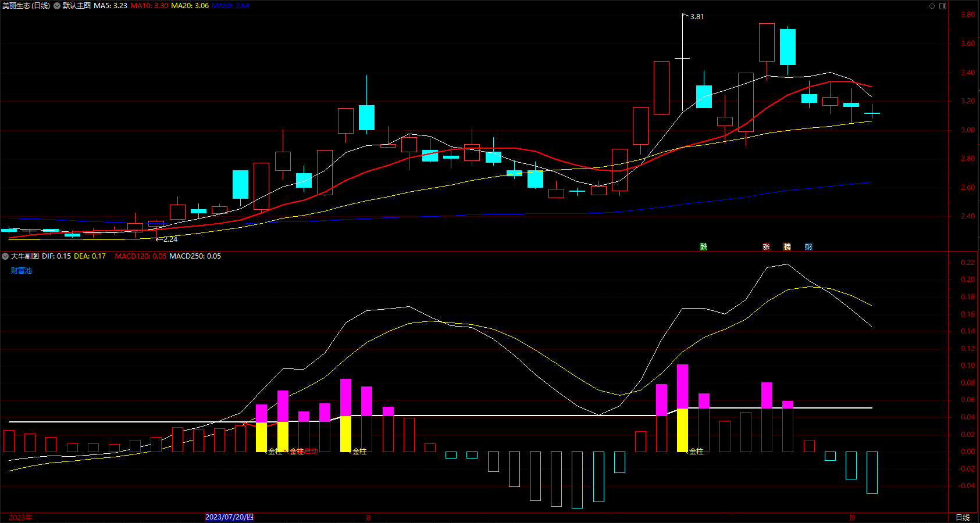Toggle the side panel layout icon

pyautogui.click(x=943, y=6)
